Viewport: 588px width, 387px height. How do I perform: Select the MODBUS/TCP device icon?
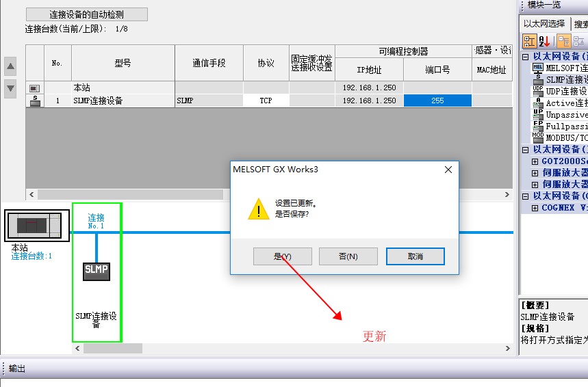pyautogui.click(x=538, y=137)
